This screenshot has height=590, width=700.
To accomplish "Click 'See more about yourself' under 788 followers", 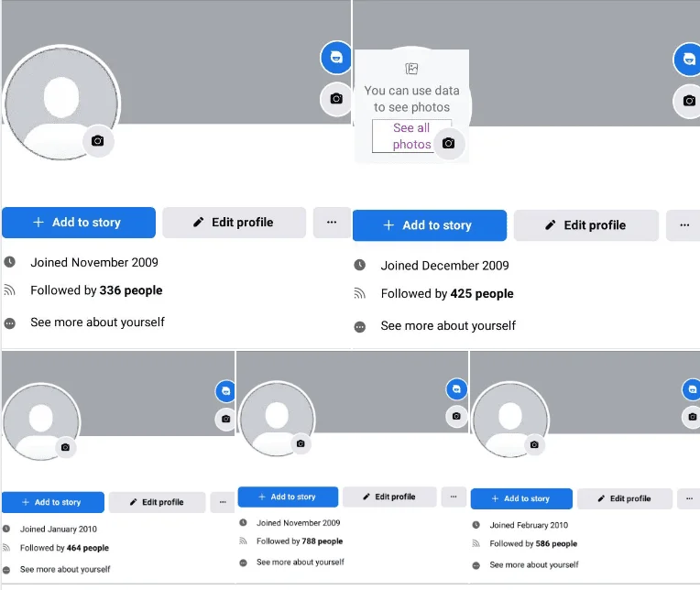I will tap(301, 562).
